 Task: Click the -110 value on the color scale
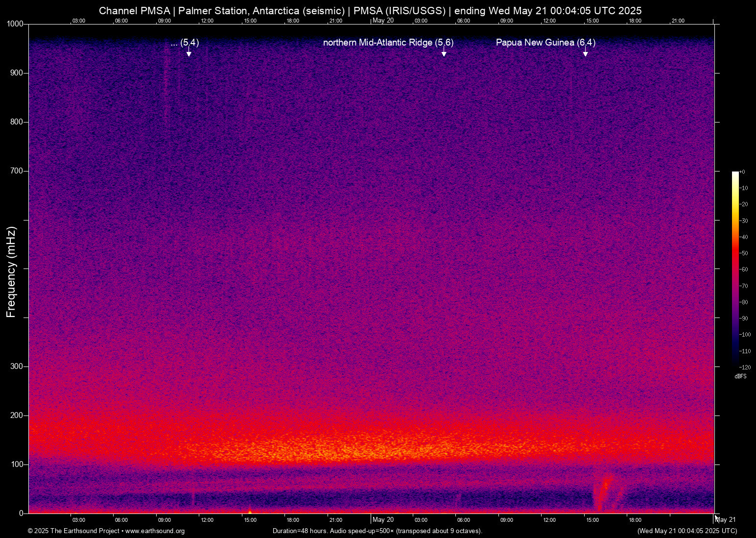click(x=745, y=351)
